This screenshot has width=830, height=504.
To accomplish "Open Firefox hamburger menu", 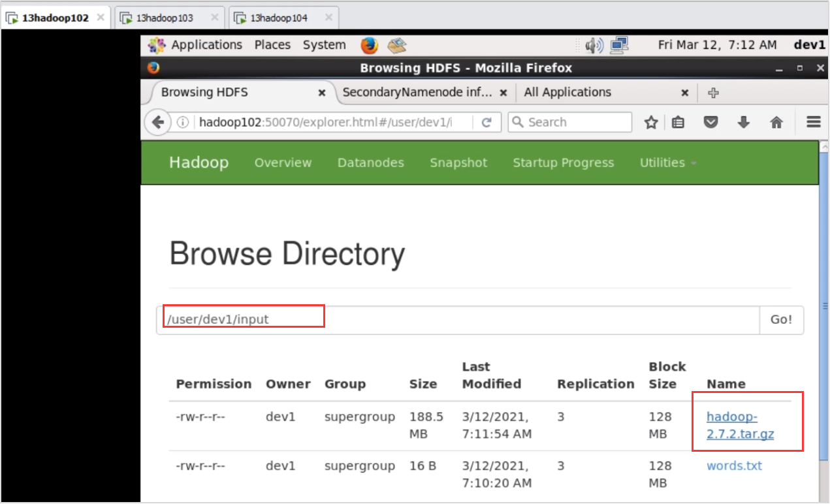I will tap(813, 122).
